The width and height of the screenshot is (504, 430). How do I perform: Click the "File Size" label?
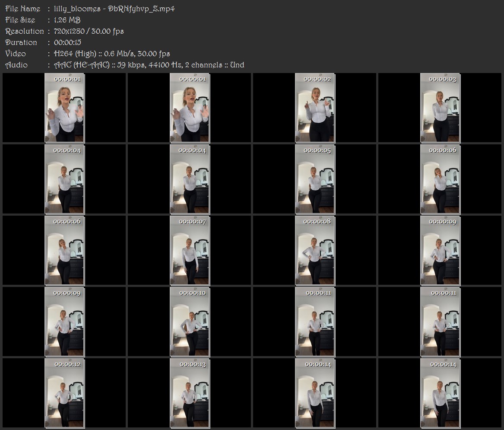(x=20, y=20)
